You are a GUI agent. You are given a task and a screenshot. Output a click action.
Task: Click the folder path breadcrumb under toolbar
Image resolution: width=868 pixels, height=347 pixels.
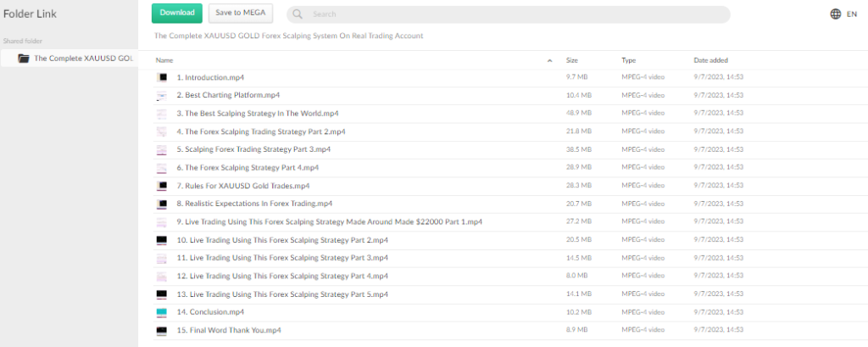288,36
